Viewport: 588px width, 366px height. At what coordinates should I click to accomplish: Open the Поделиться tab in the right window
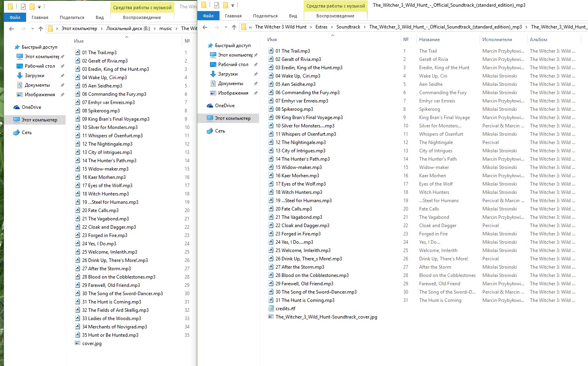265,16
